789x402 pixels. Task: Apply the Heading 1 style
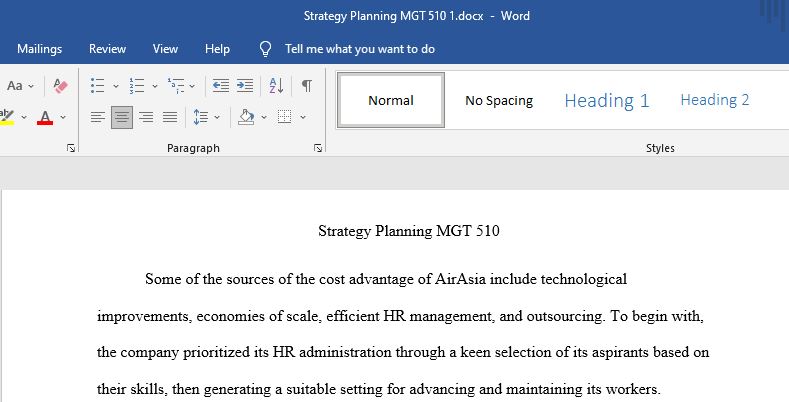(607, 101)
